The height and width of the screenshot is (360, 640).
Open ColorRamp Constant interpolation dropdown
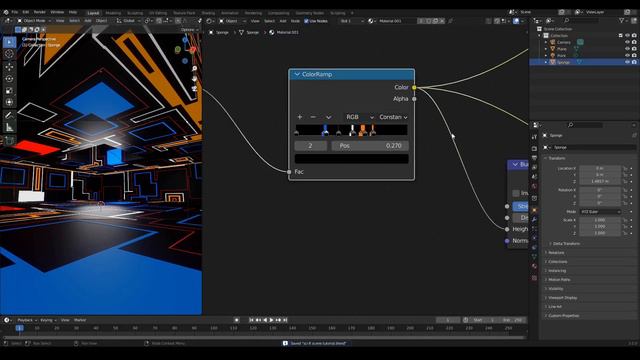coord(393,117)
